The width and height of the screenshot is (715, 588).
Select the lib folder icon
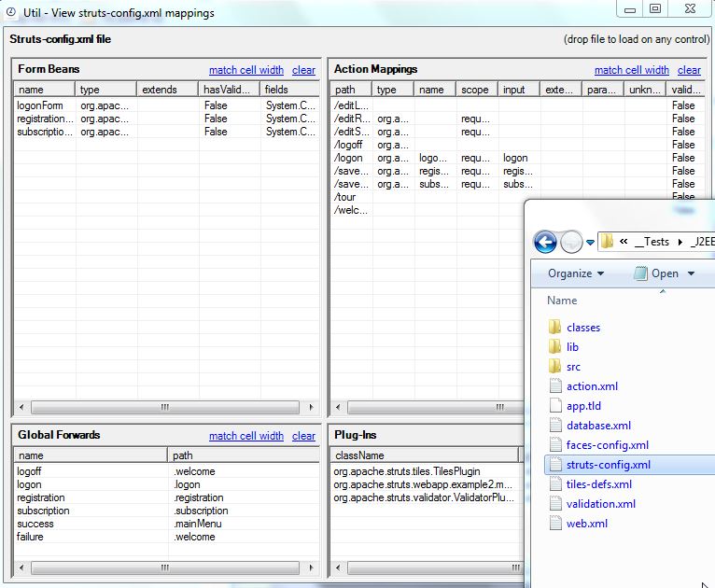[x=555, y=347]
